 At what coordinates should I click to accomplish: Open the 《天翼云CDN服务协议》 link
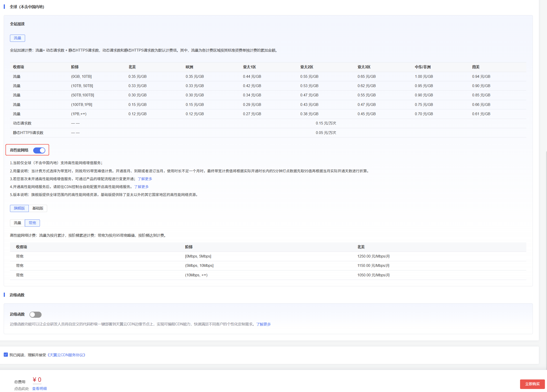click(x=66, y=355)
